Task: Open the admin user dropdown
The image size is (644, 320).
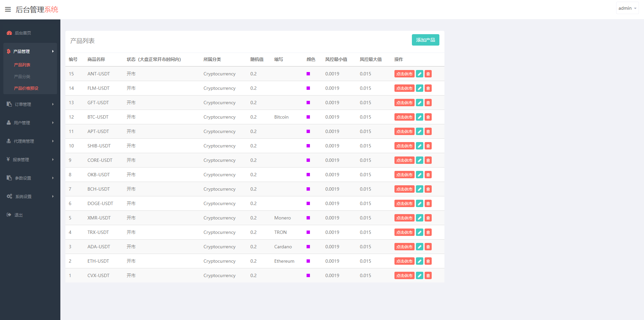Action: 627,8
